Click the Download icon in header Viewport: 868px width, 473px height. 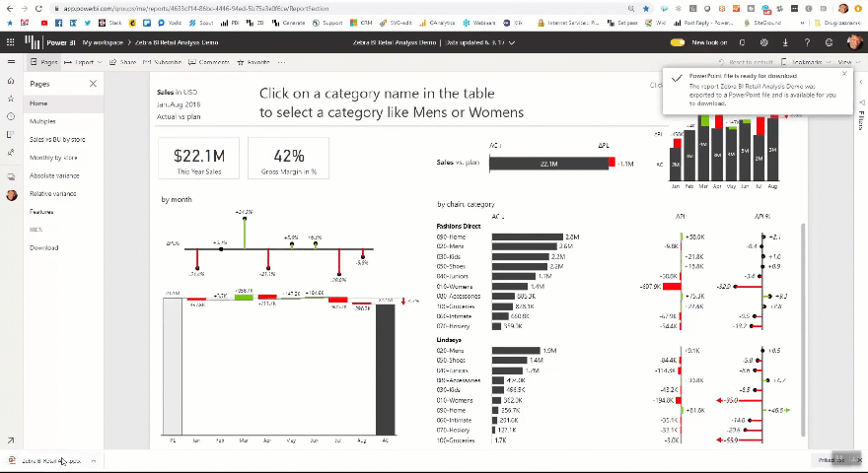[x=785, y=42]
